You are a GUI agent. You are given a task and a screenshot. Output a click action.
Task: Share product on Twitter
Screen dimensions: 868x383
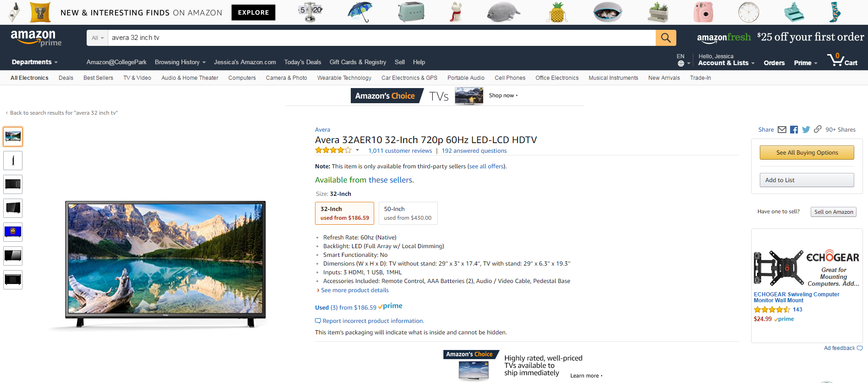pos(806,130)
